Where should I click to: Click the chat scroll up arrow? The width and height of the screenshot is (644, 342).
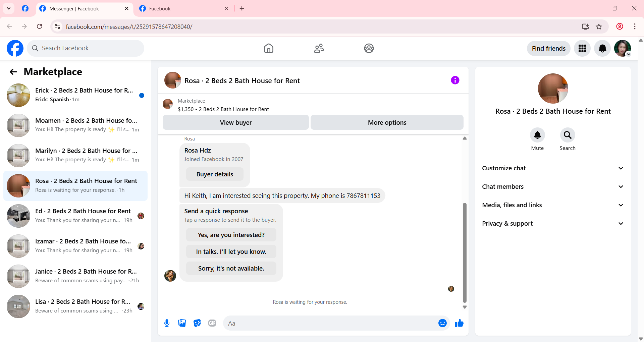[465, 138]
